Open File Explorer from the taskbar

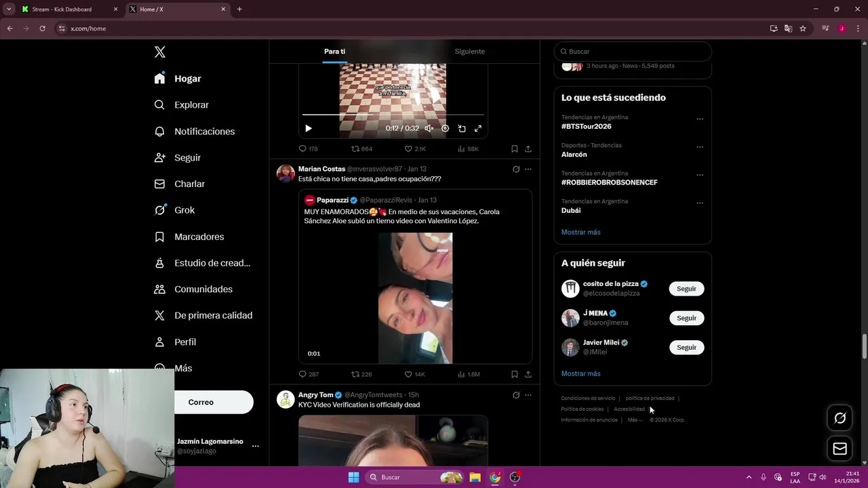475,477
